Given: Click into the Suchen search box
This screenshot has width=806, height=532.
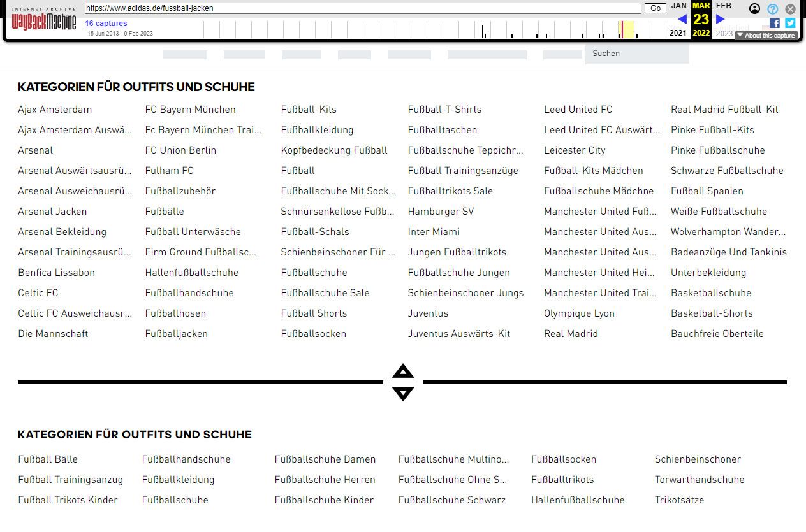Looking at the screenshot, I should pos(637,54).
